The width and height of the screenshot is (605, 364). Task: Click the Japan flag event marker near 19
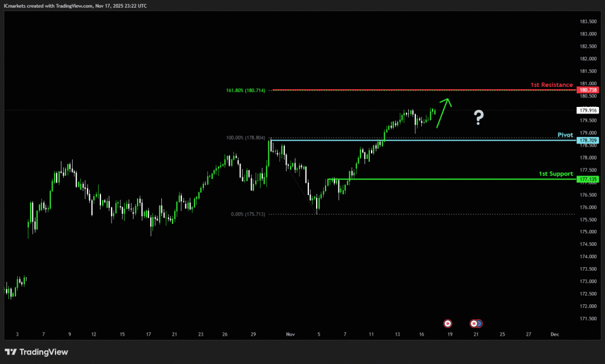(448, 323)
